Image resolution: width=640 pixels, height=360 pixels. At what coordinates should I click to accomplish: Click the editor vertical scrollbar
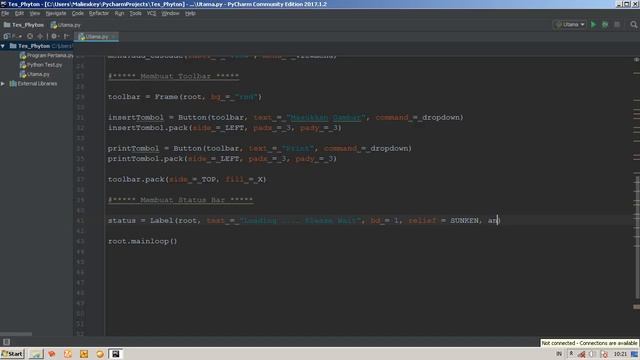point(637,237)
